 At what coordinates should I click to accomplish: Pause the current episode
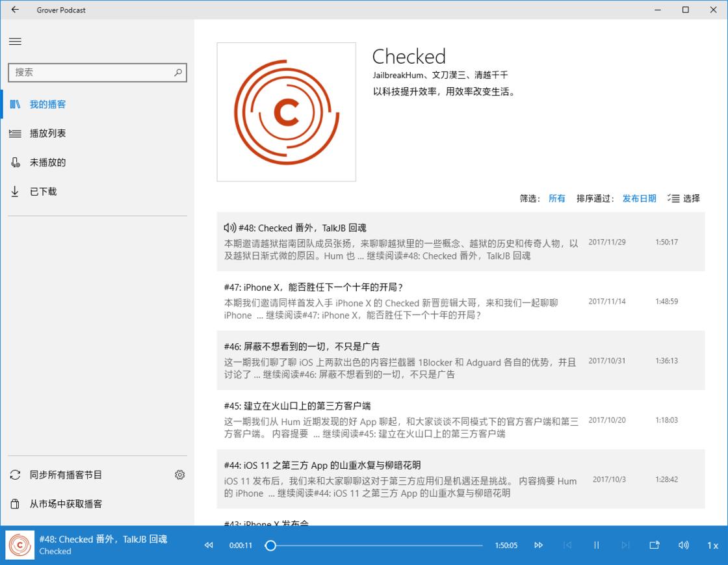[596, 545]
